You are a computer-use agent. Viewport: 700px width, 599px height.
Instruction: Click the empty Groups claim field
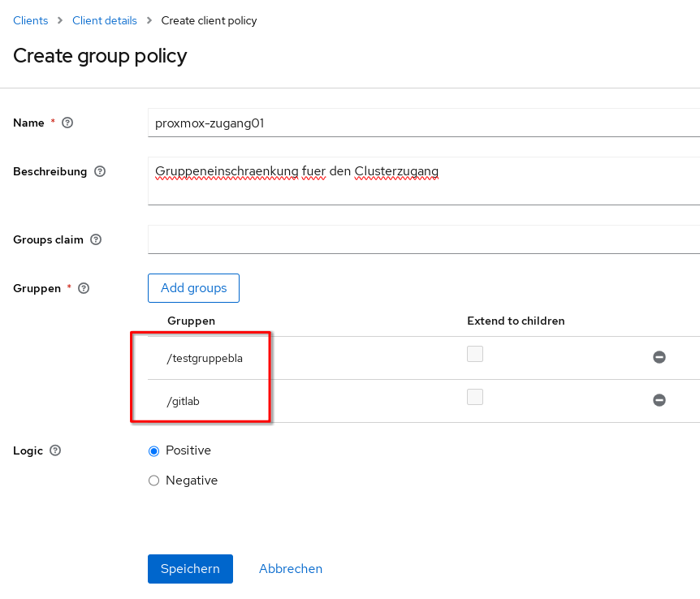(422, 240)
